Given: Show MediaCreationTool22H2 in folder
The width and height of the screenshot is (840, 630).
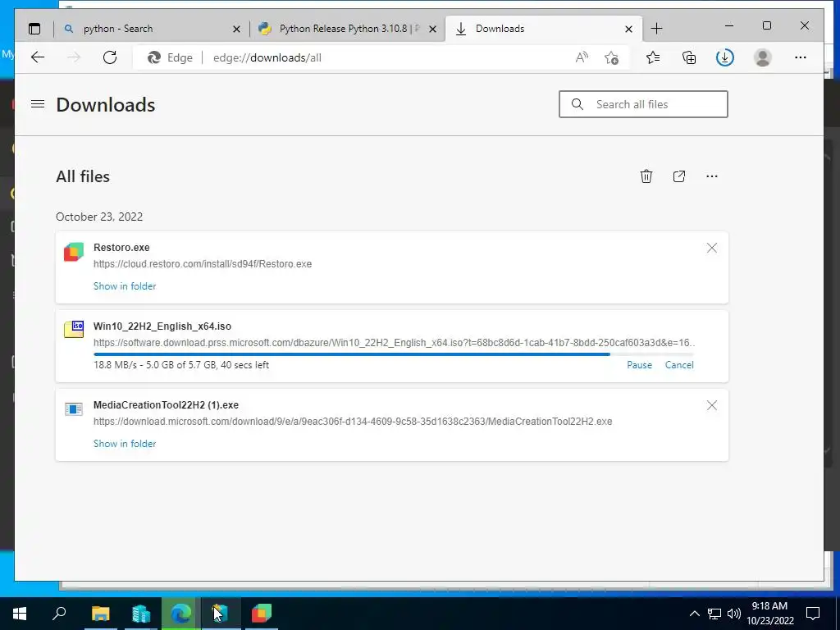Looking at the screenshot, I should 125,444.
